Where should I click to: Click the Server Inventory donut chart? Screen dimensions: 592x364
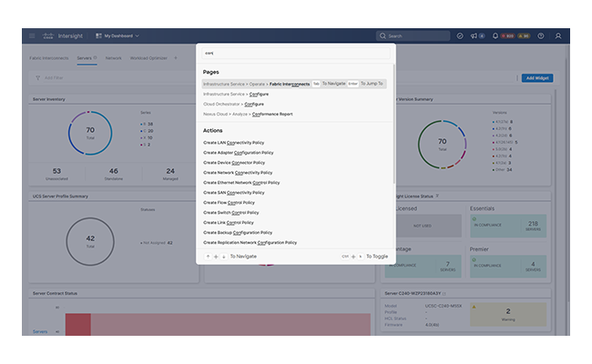pyautogui.click(x=90, y=133)
